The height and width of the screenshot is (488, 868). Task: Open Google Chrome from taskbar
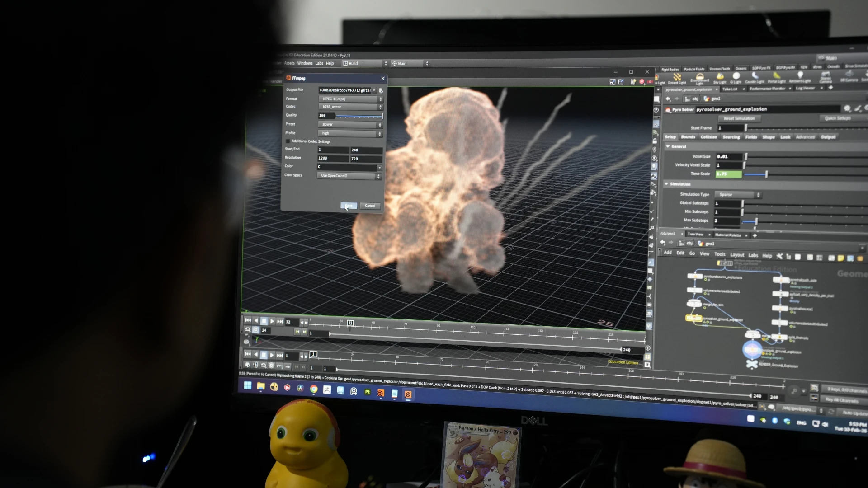coord(314,389)
